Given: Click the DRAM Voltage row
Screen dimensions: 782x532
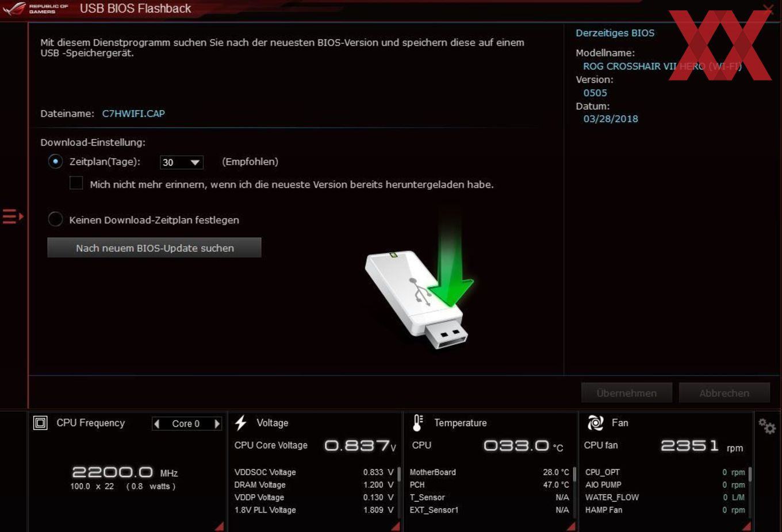Looking at the screenshot, I should point(314,485).
